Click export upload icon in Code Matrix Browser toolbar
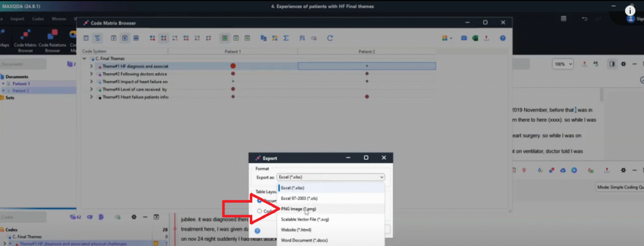The height and width of the screenshot is (246, 644). [486, 38]
